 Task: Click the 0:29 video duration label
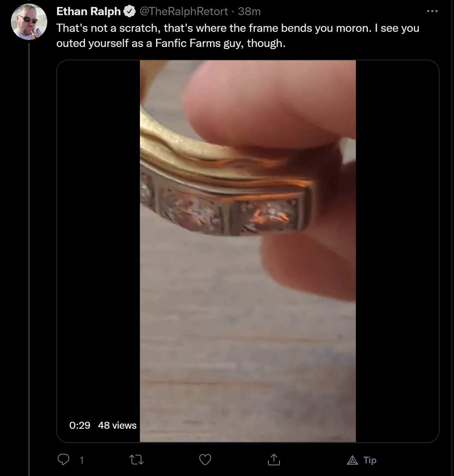80,425
